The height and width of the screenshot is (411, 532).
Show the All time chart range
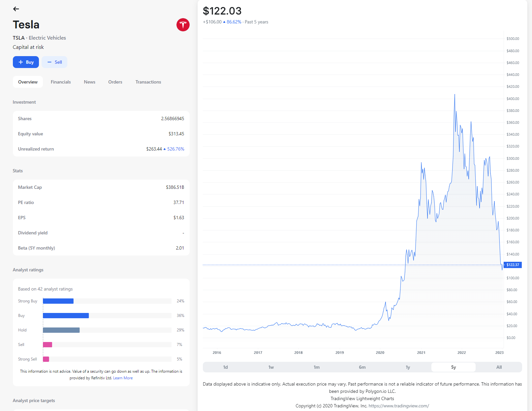[499, 367]
